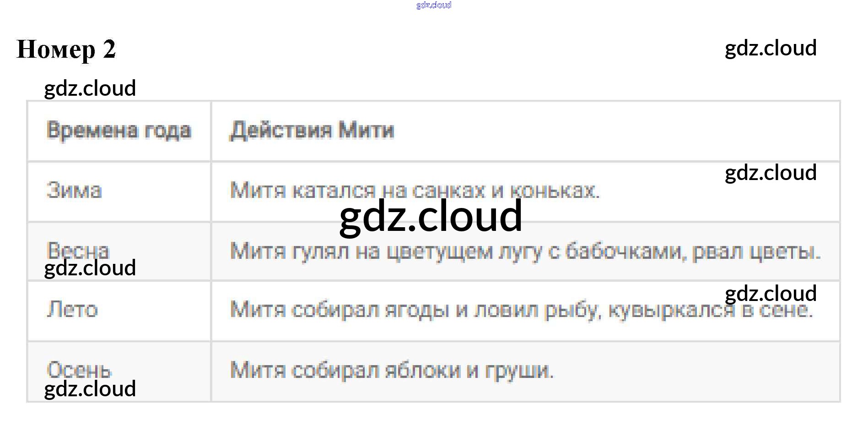The image size is (868, 421).
Task: Click the sentence 'Митя катался на санках и коньках.'
Action: pyautogui.click(x=414, y=190)
